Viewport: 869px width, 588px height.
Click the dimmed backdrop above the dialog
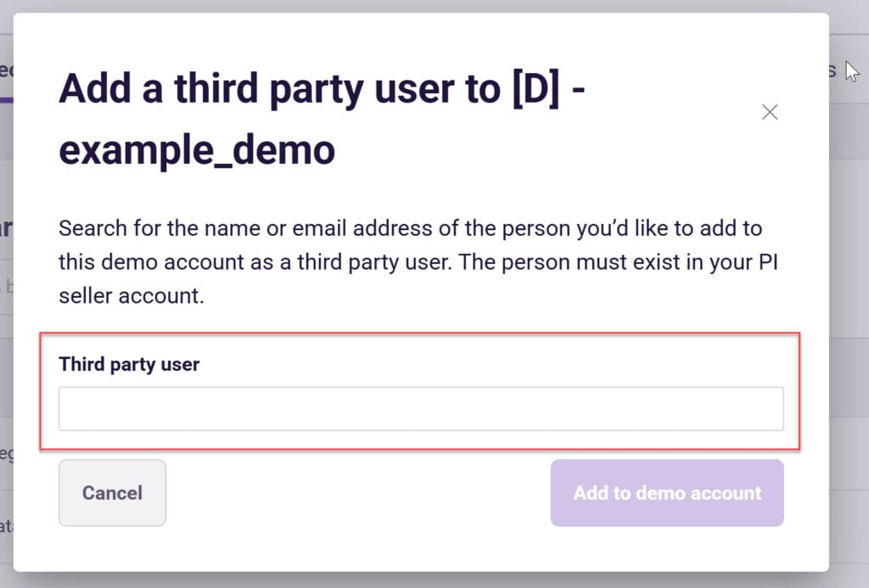click(x=424, y=5)
